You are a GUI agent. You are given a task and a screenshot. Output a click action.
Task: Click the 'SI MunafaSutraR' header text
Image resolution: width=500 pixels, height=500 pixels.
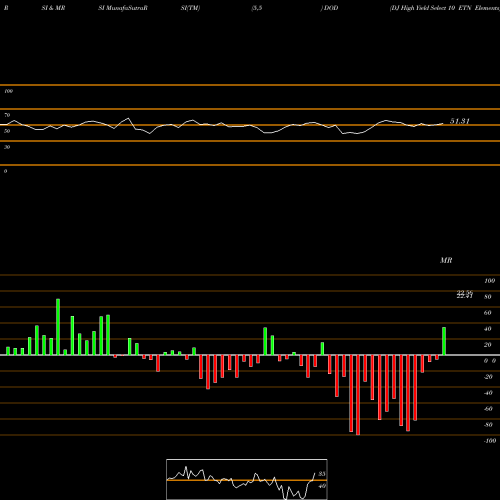coord(123,8)
